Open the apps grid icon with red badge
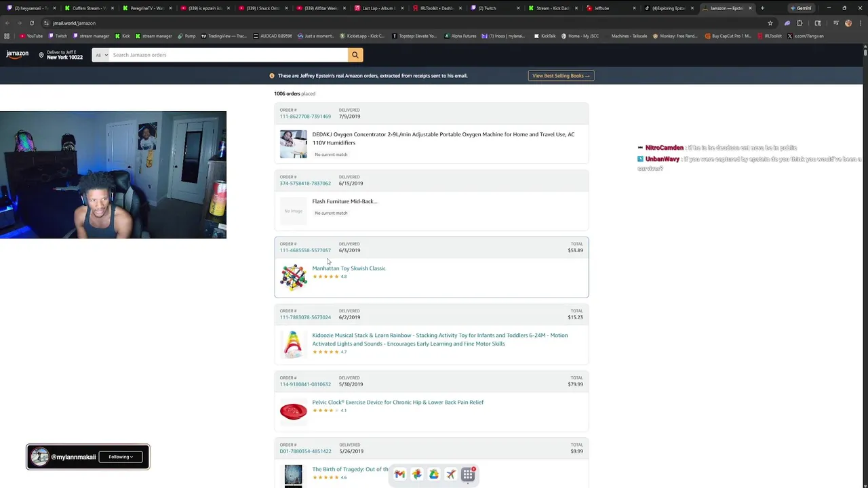The image size is (868, 488). point(468,474)
